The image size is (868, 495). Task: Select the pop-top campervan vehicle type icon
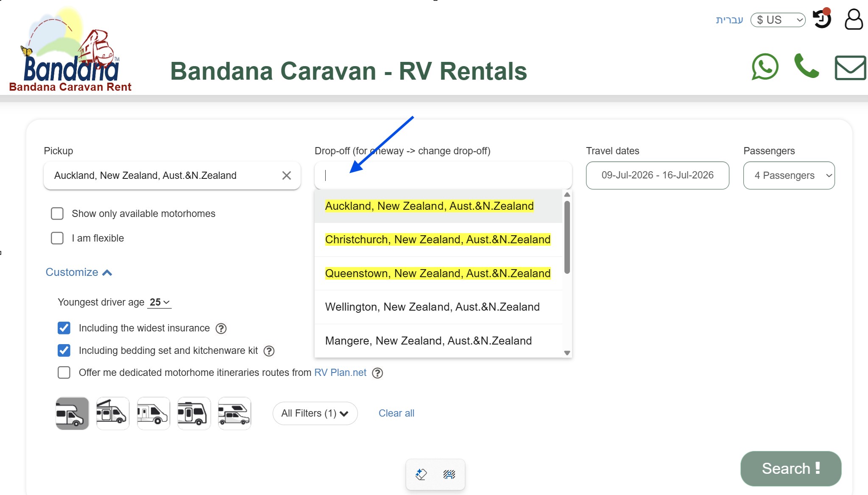click(112, 413)
